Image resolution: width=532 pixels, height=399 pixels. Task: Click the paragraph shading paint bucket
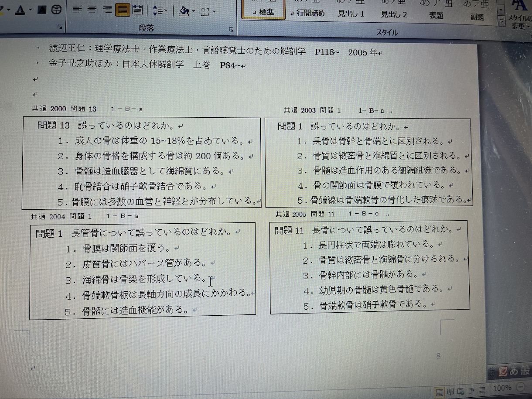pos(184,11)
